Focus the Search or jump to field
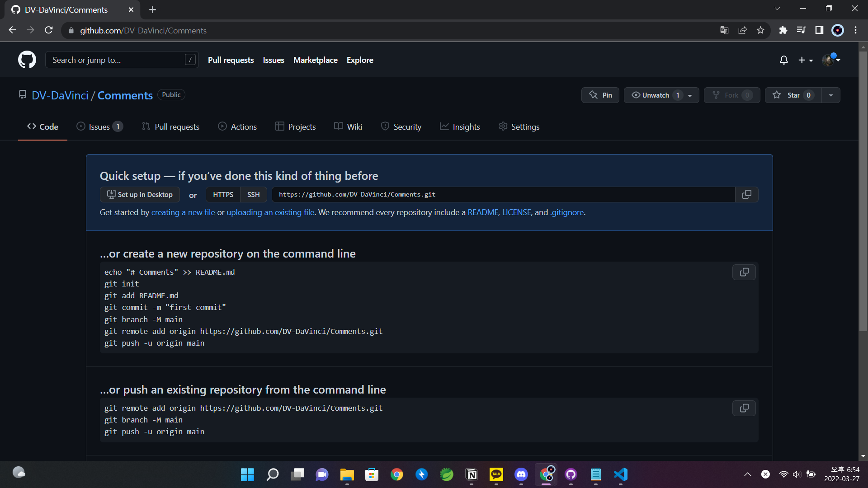 click(x=118, y=60)
